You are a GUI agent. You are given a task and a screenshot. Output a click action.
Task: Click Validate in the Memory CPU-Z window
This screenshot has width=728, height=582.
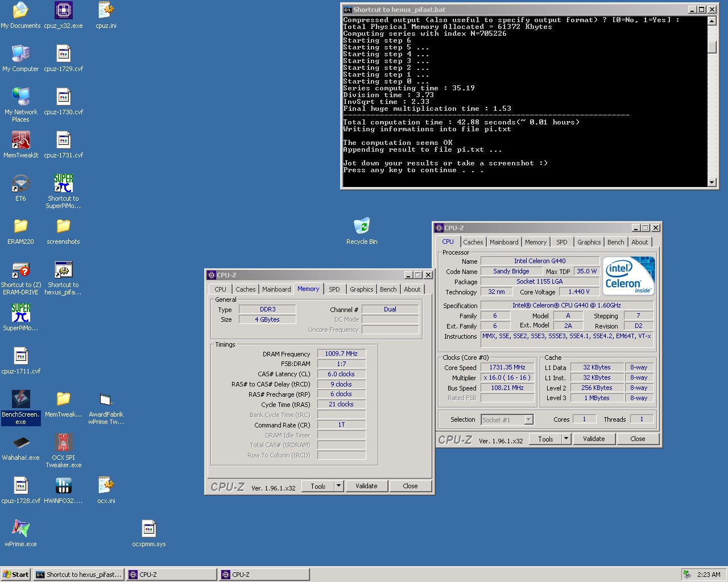tap(366, 486)
